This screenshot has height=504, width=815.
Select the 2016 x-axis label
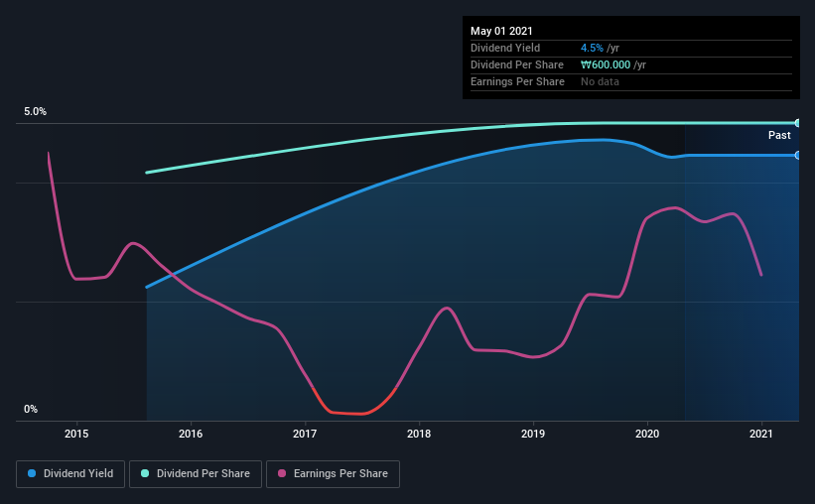191,434
